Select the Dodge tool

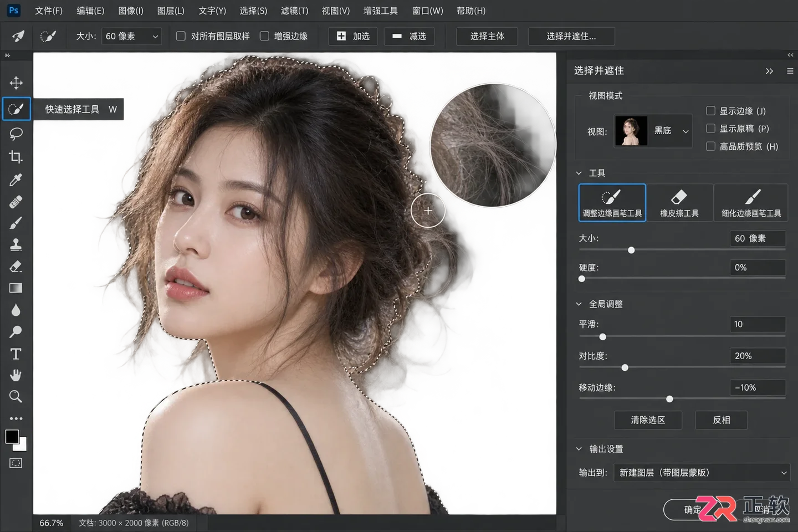click(16, 332)
